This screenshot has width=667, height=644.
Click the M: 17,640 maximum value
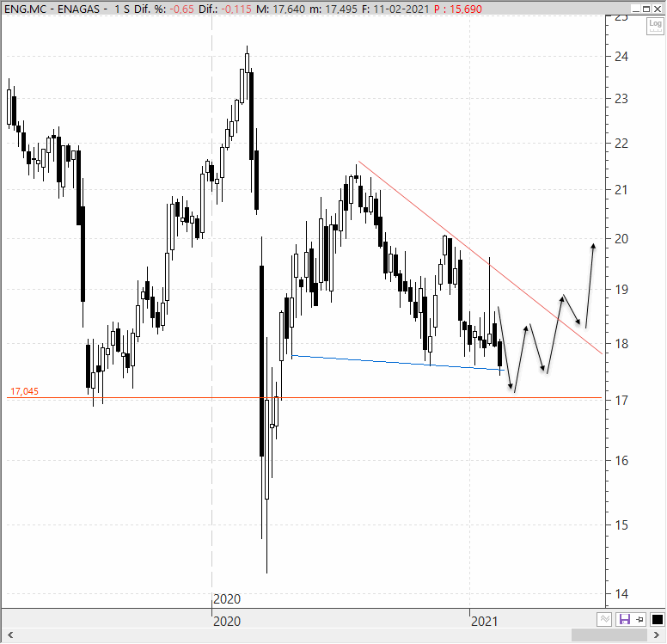tap(280, 9)
